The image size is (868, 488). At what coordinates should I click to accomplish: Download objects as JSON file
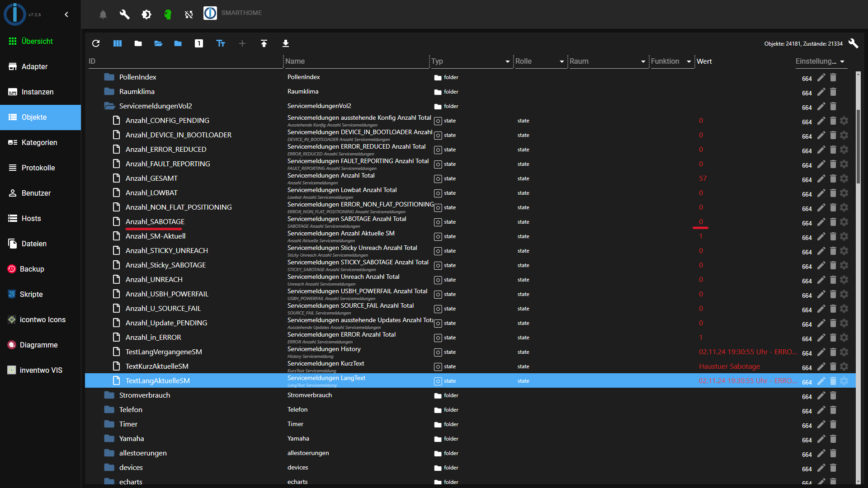click(x=286, y=43)
